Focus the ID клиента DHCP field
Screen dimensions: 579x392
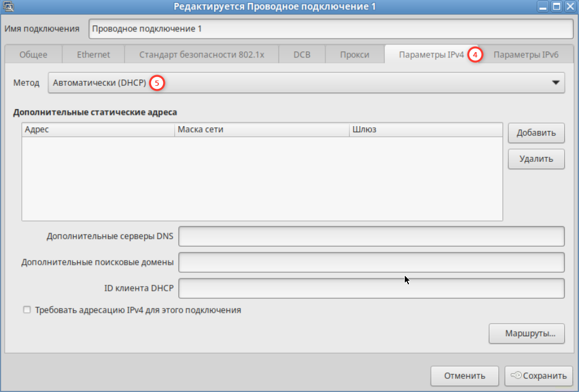tap(372, 288)
